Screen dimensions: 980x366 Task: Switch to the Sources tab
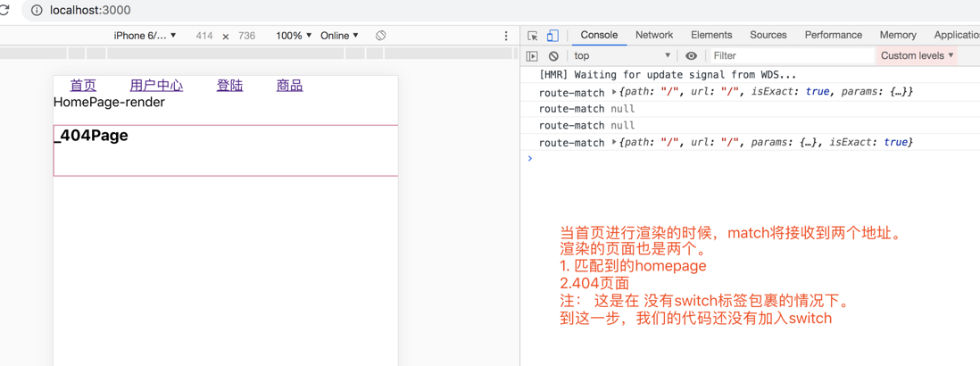pos(768,35)
